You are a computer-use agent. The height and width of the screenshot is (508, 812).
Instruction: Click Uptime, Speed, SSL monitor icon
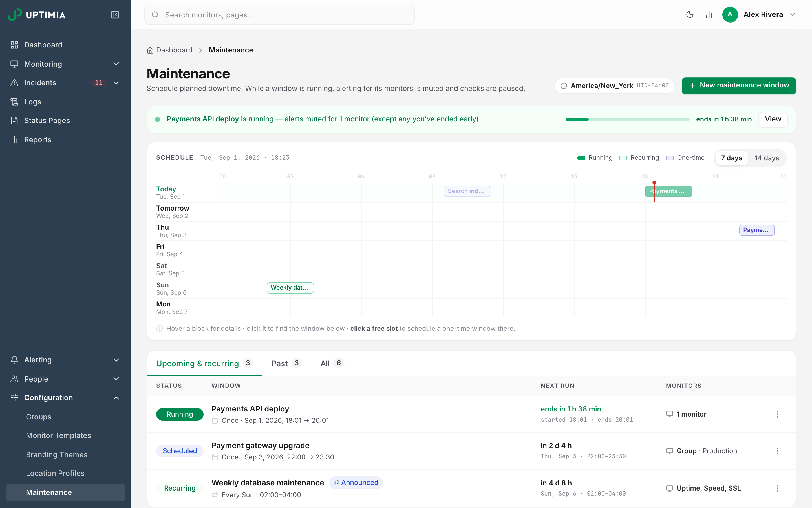[x=669, y=488]
